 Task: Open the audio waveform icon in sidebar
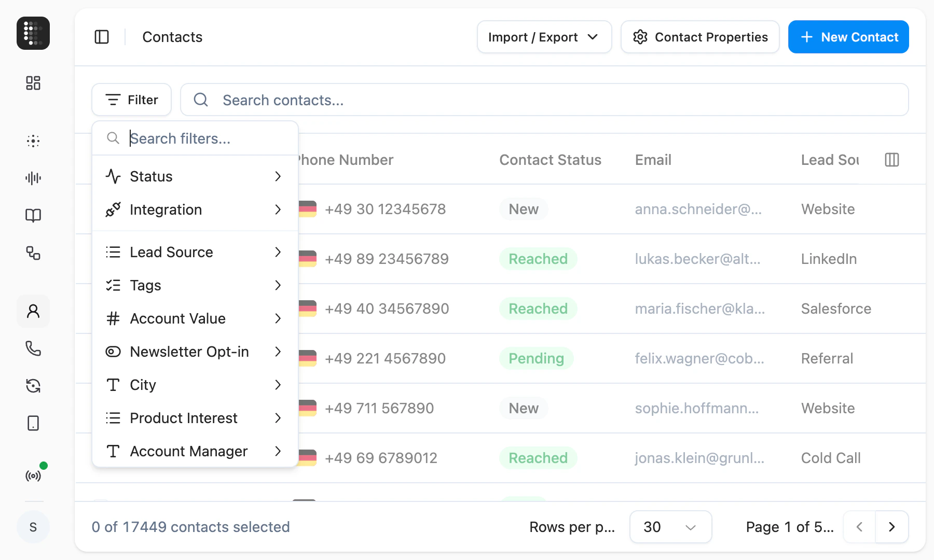coord(33,178)
